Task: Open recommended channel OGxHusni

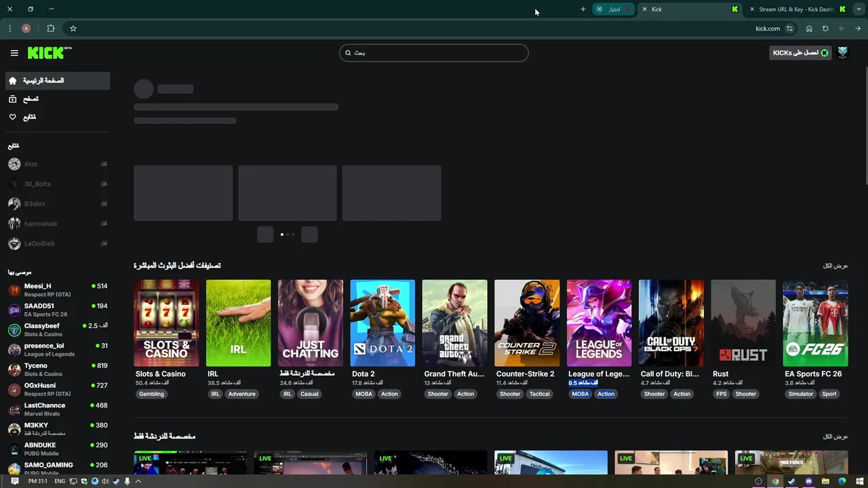Action: click(x=57, y=389)
